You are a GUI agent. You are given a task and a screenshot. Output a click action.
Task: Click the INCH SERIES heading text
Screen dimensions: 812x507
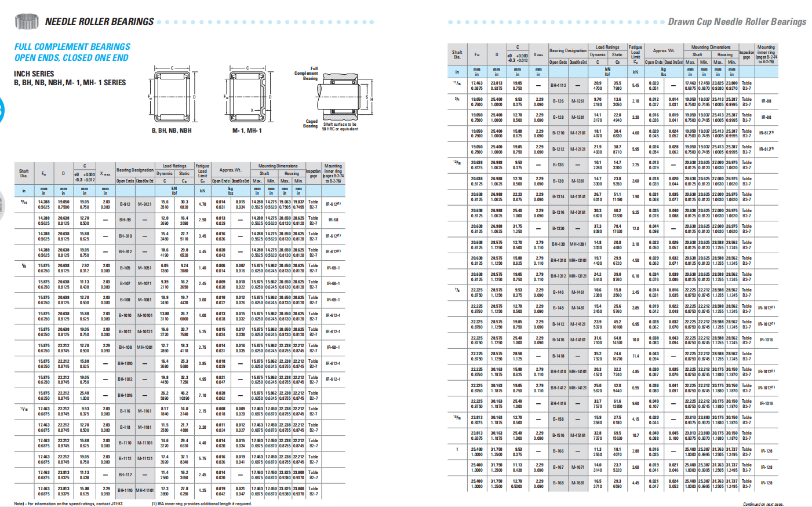click(34, 74)
